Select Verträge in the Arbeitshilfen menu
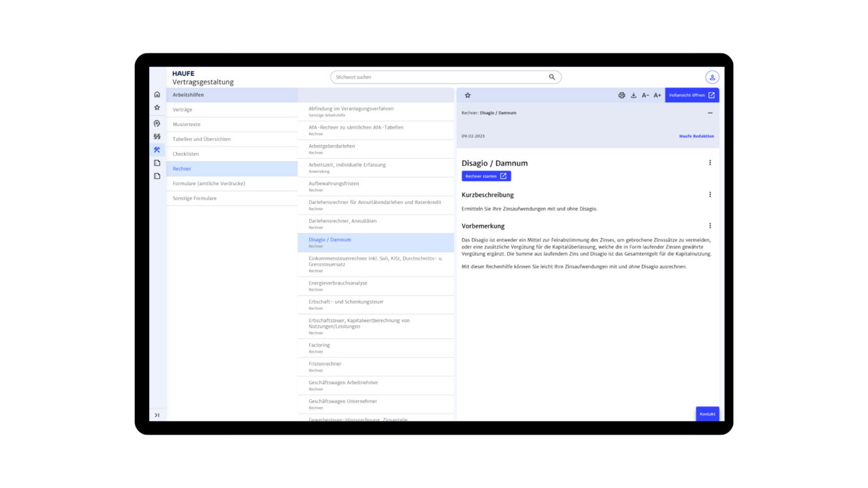 coord(232,110)
